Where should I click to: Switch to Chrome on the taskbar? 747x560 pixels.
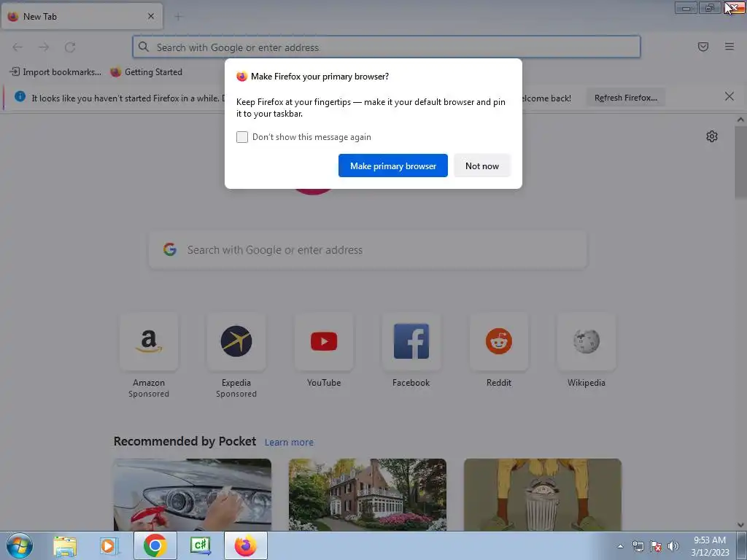(x=155, y=545)
